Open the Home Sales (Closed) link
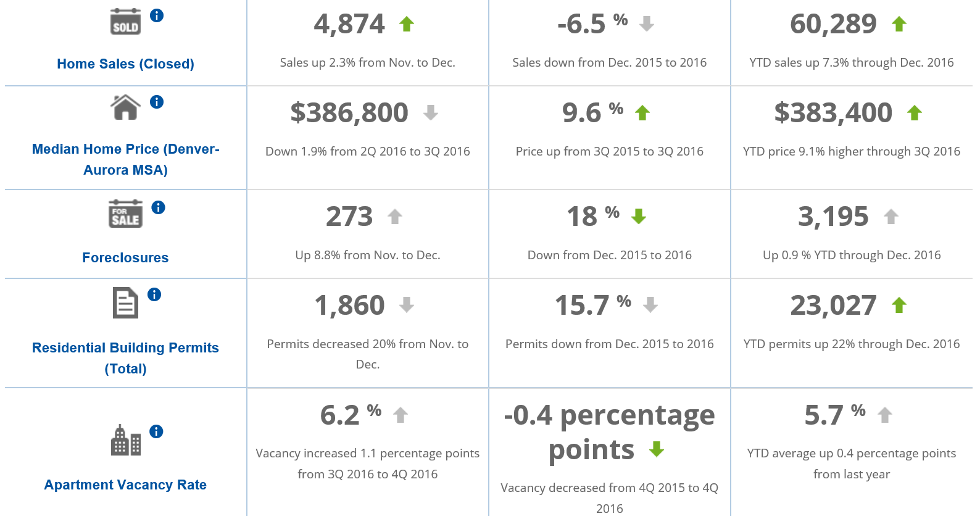Viewport: 980px width, 516px height. click(125, 64)
